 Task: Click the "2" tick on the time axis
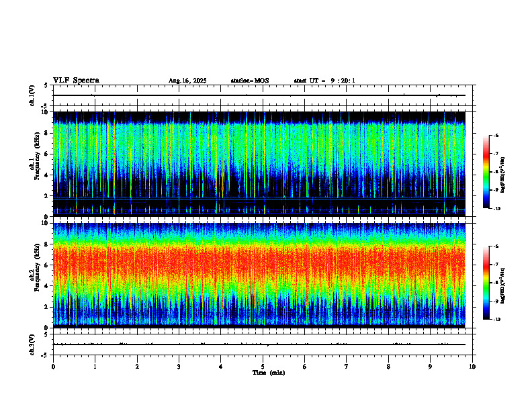137,367
